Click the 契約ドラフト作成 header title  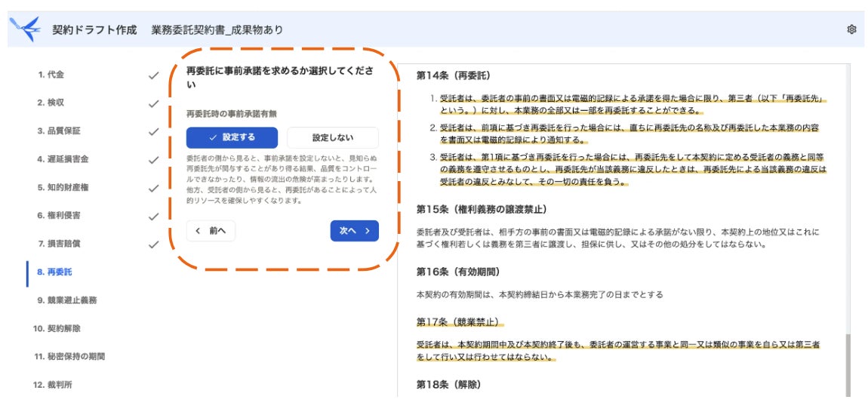click(x=94, y=30)
